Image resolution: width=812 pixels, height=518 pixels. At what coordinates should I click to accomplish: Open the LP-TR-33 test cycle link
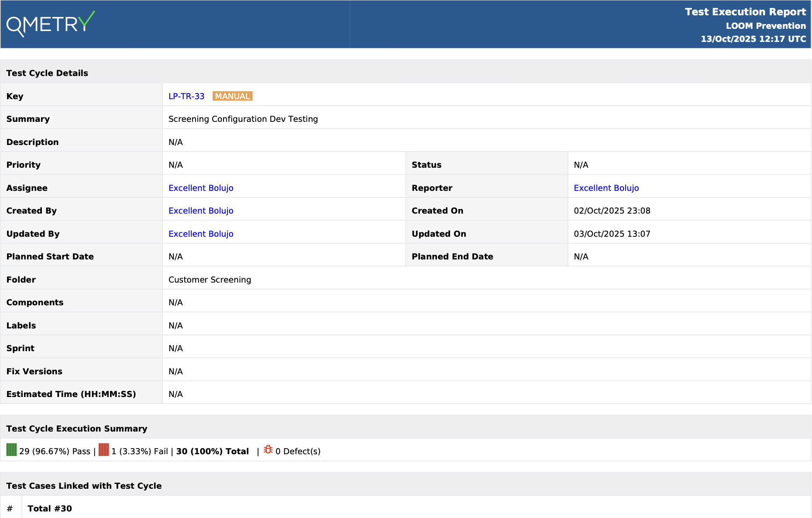point(186,96)
